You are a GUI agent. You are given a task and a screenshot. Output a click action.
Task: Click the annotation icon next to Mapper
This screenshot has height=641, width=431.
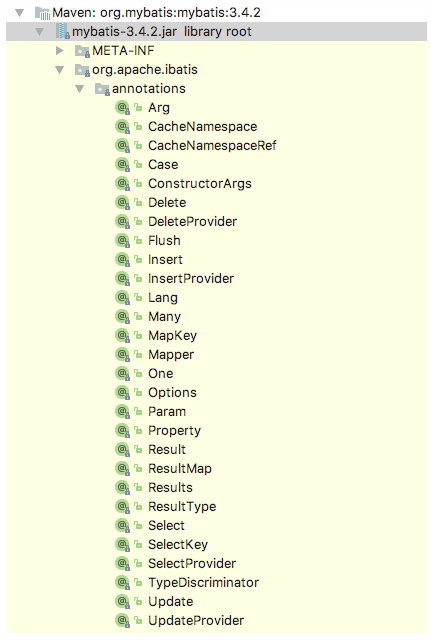tap(122, 354)
